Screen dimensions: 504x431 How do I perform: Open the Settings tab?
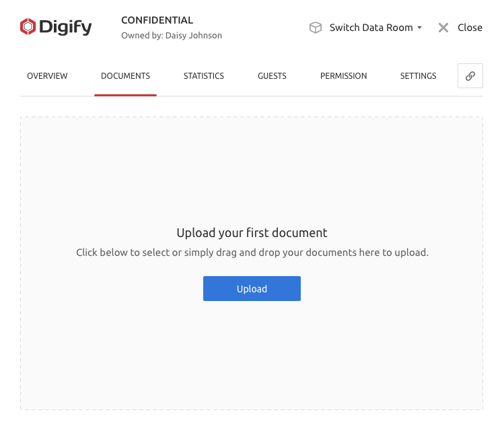tap(418, 76)
